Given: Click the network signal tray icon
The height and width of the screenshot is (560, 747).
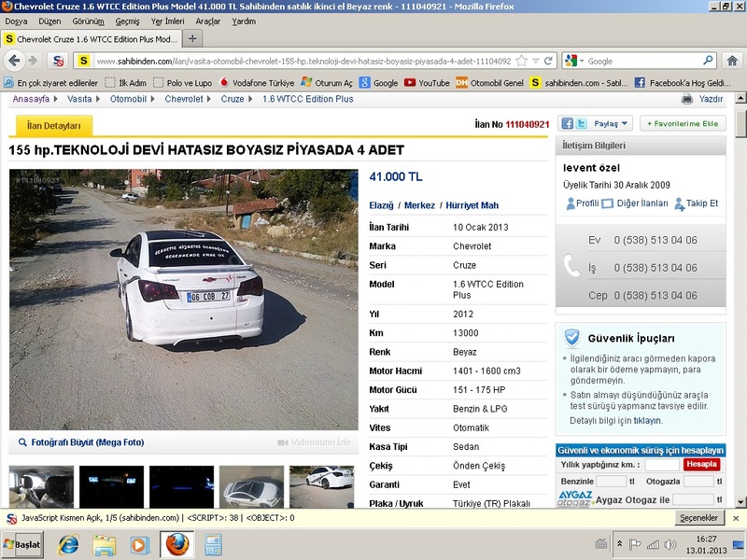Looking at the screenshot, I should [653, 544].
